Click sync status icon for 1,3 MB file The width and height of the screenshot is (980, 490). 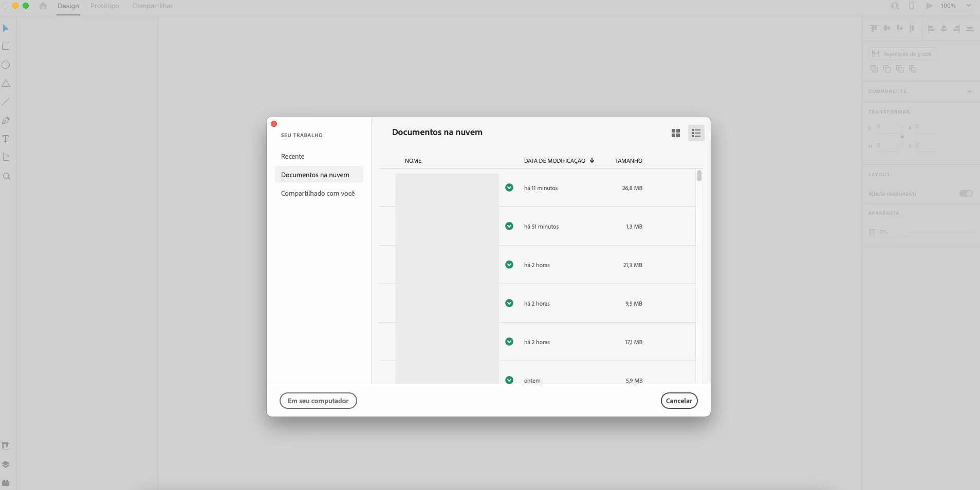pyautogui.click(x=509, y=226)
